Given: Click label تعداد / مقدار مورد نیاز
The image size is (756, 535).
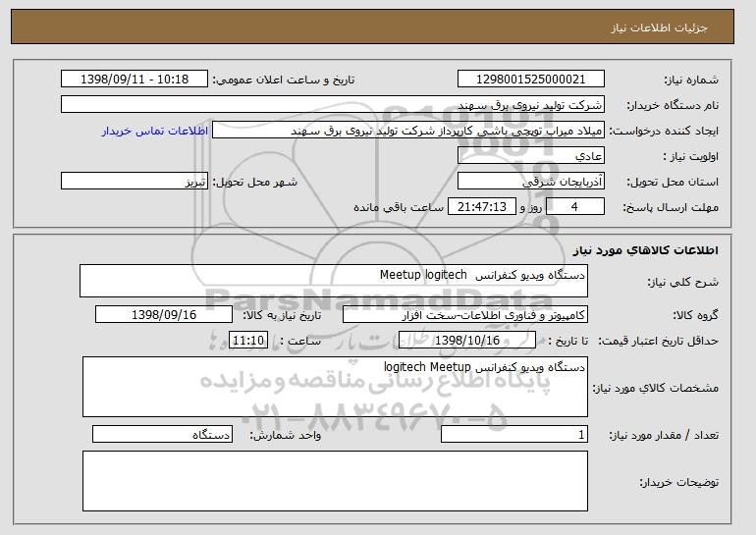Looking at the screenshot, I should 664,435.
